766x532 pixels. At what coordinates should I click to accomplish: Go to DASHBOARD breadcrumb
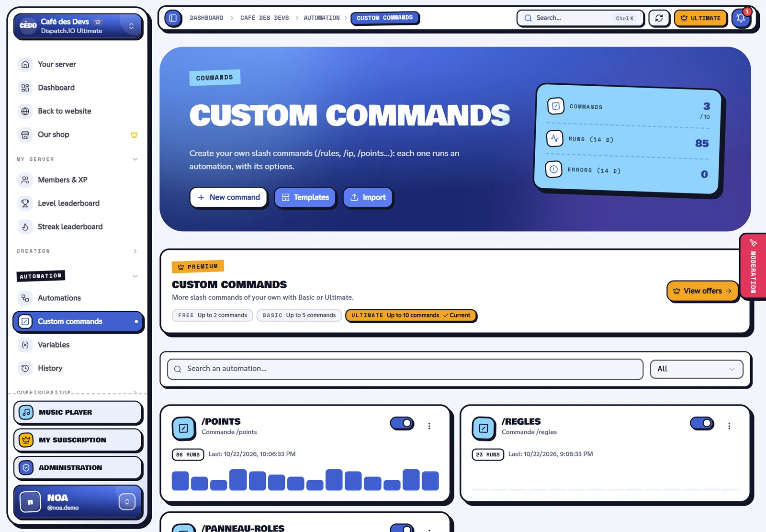[x=206, y=18]
